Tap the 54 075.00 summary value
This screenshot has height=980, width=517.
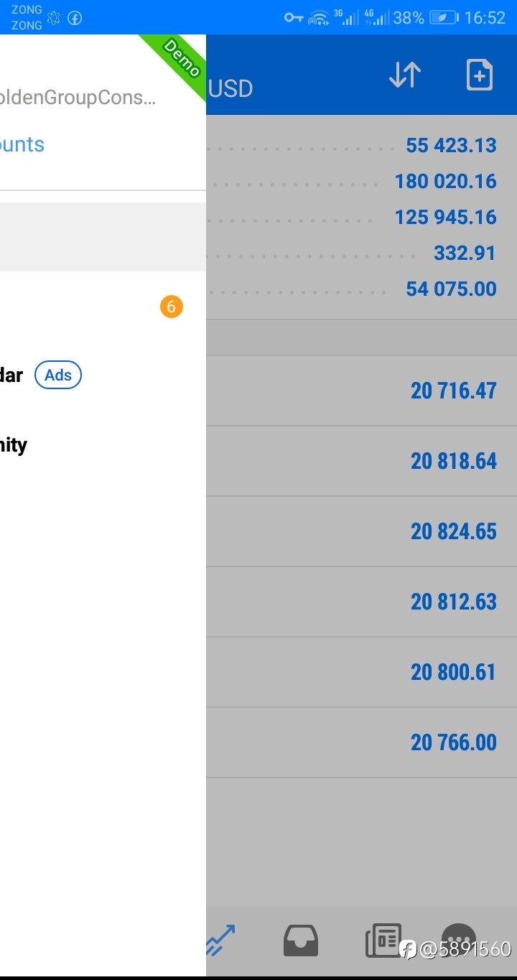click(x=451, y=289)
